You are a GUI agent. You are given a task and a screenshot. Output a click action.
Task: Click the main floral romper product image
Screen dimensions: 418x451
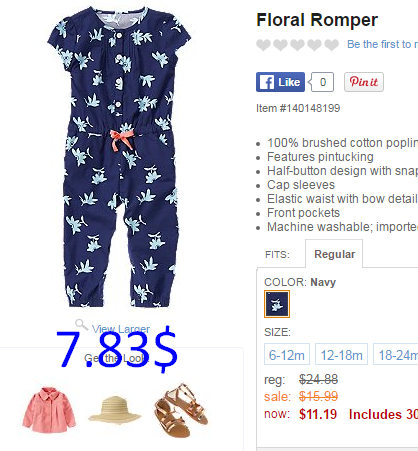click(119, 157)
